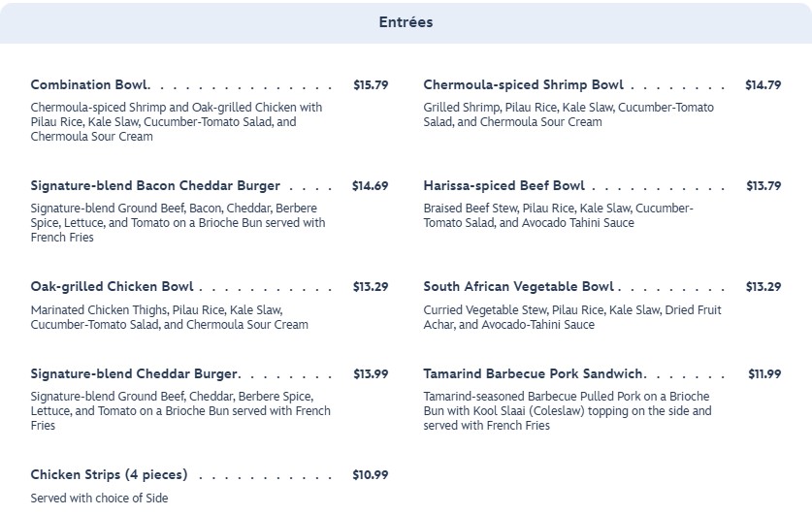Click the "Served with choice of Side" text
This screenshot has width=812, height=515.
pyautogui.click(x=99, y=499)
